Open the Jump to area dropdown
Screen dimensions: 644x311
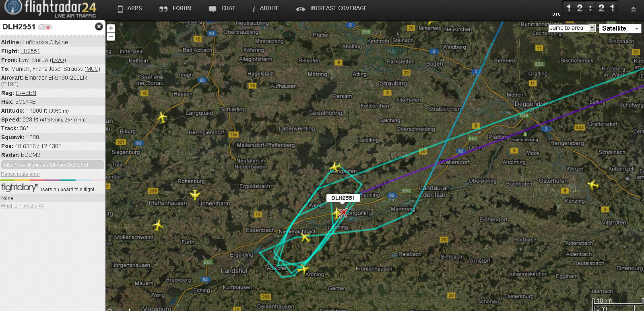point(572,28)
